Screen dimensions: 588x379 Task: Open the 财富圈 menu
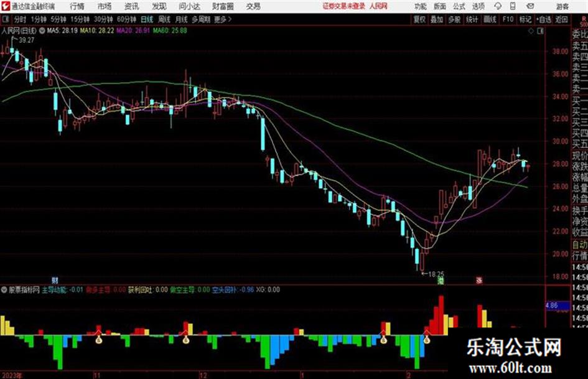(x=223, y=6)
